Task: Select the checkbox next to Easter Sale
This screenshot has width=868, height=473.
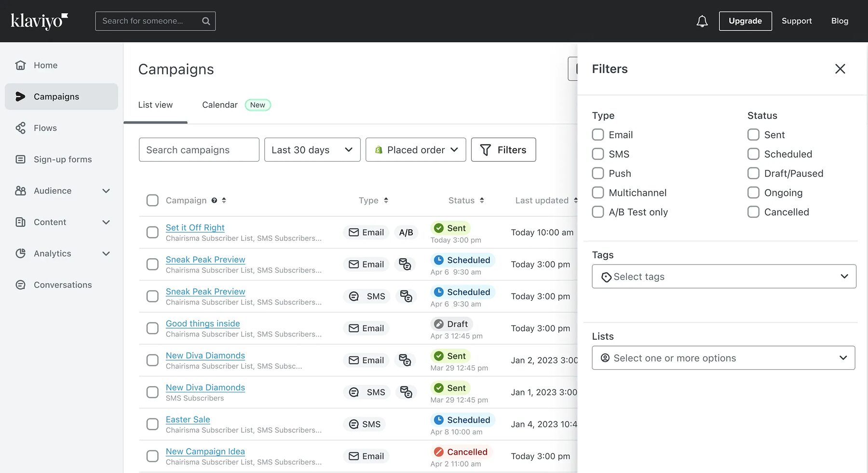Action: 152,424
